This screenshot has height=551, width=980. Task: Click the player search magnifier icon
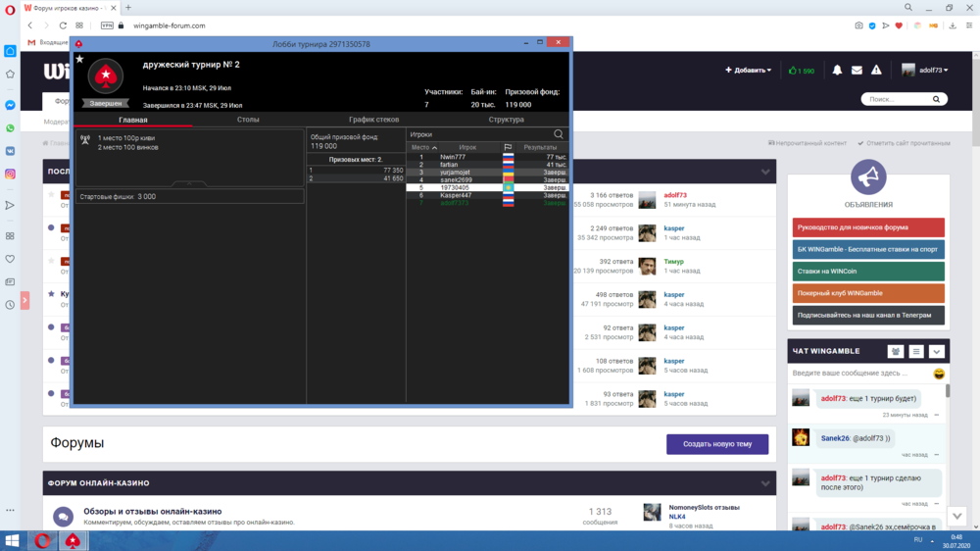(559, 134)
